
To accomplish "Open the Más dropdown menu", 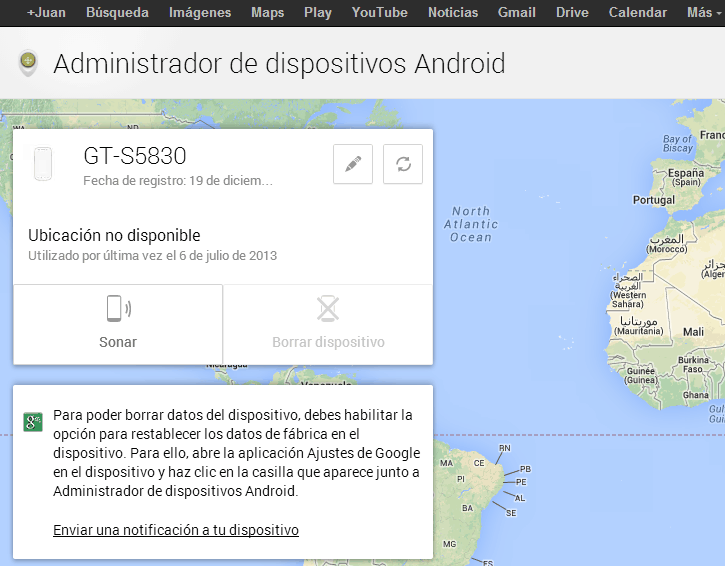I will pyautogui.click(x=704, y=13).
